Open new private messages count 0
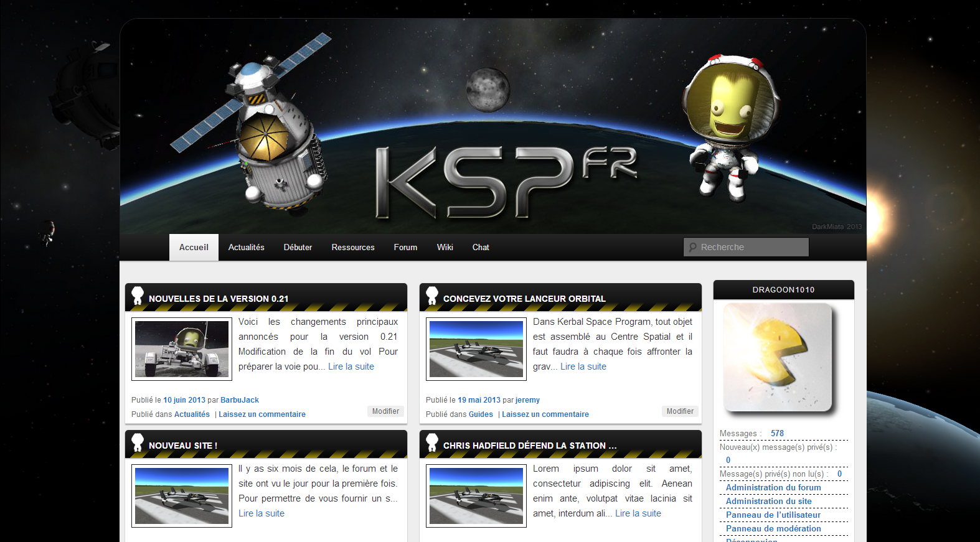The height and width of the screenshot is (542, 980). tap(728, 460)
